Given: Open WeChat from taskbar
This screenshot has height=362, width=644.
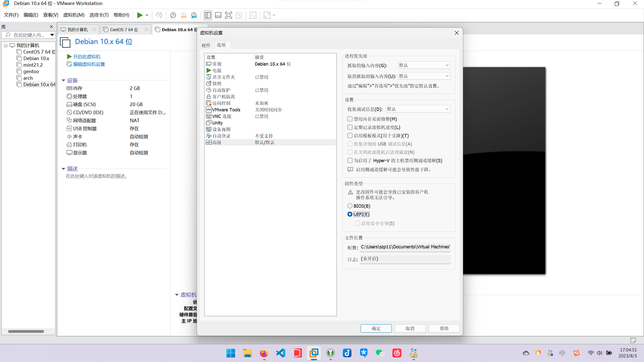Looking at the screenshot, I should tap(380, 353).
